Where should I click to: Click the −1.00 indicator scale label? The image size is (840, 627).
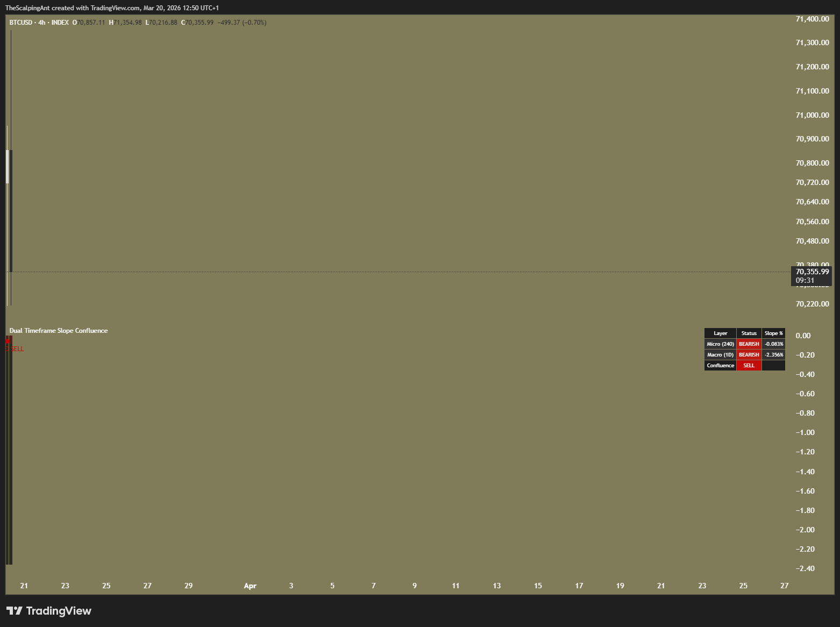point(805,432)
